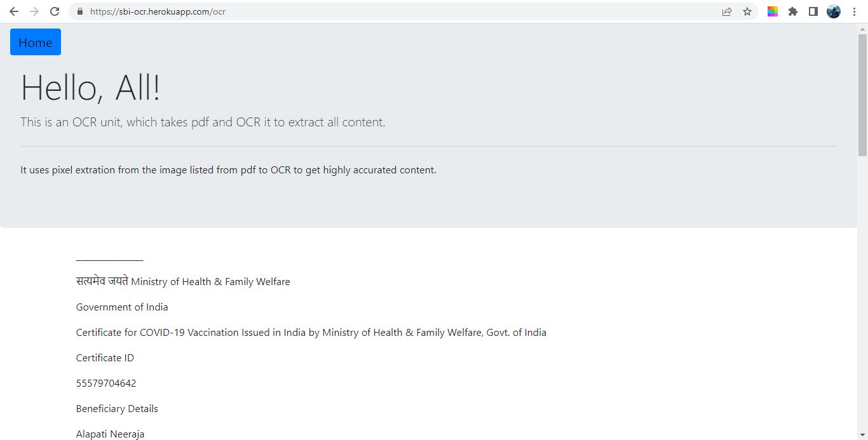Screen dimensions: 868x440
Task: Open the colorful extension icon
Action: coord(773,11)
